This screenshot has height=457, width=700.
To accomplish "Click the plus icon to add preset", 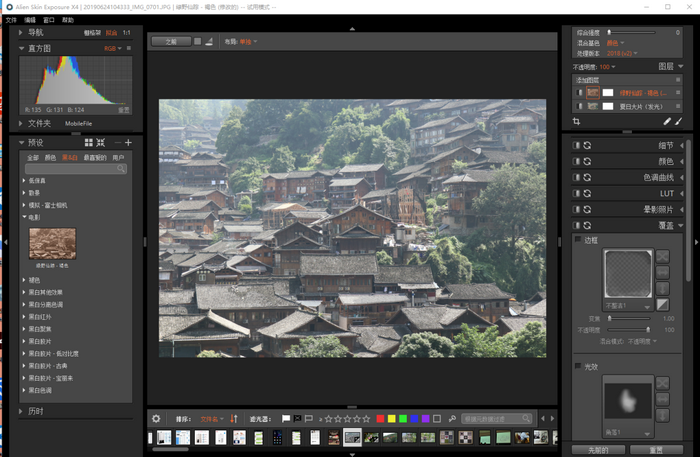I will pos(128,143).
